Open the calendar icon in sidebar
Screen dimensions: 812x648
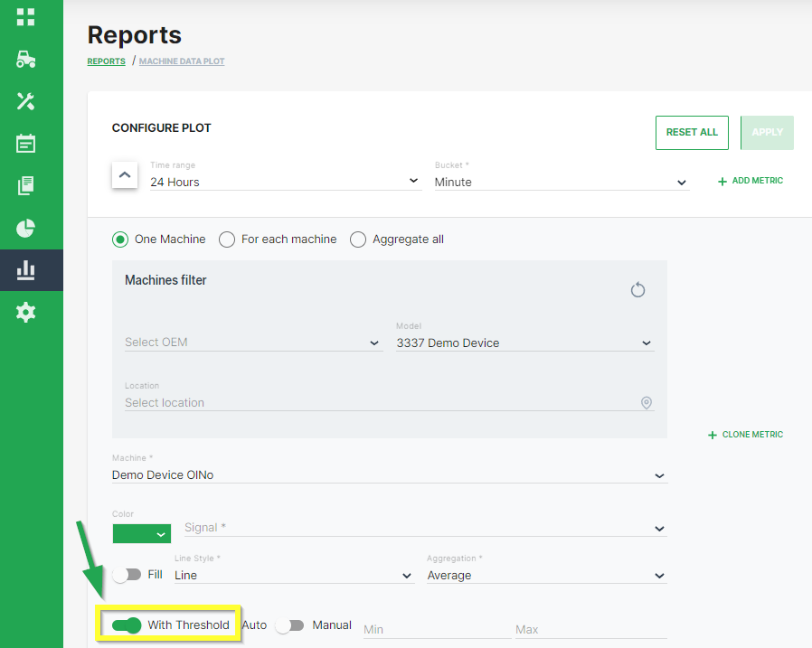point(25,143)
